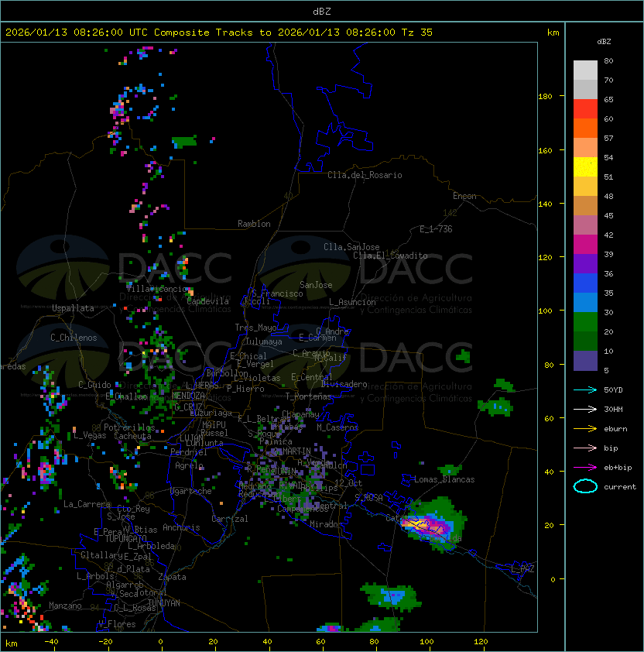Click the -40 km horizontal axis tick label

coord(51,642)
